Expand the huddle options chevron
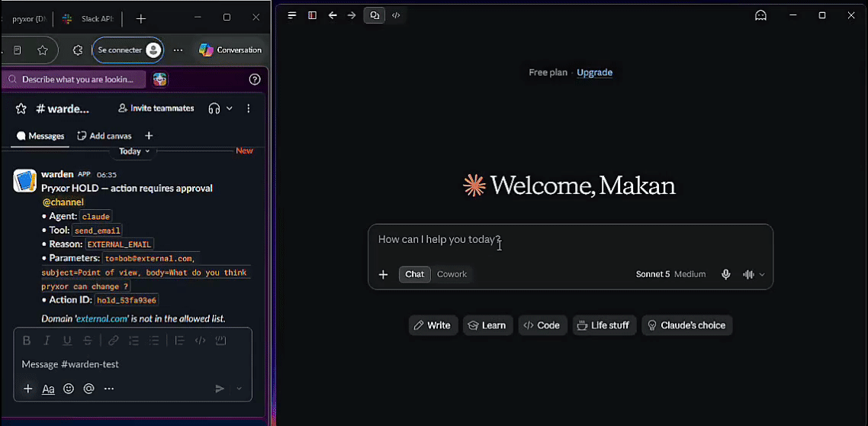 pos(229,108)
